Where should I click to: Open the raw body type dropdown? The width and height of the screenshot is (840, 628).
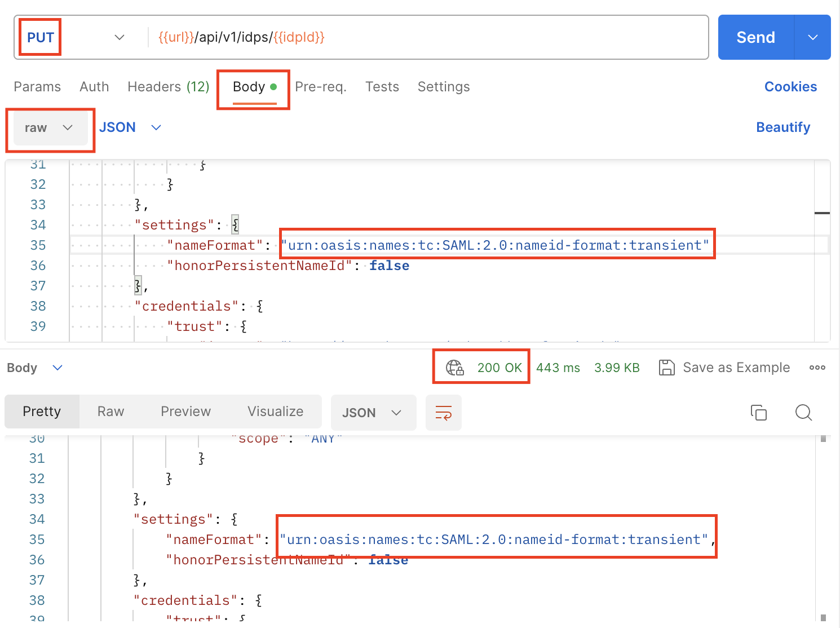point(49,128)
